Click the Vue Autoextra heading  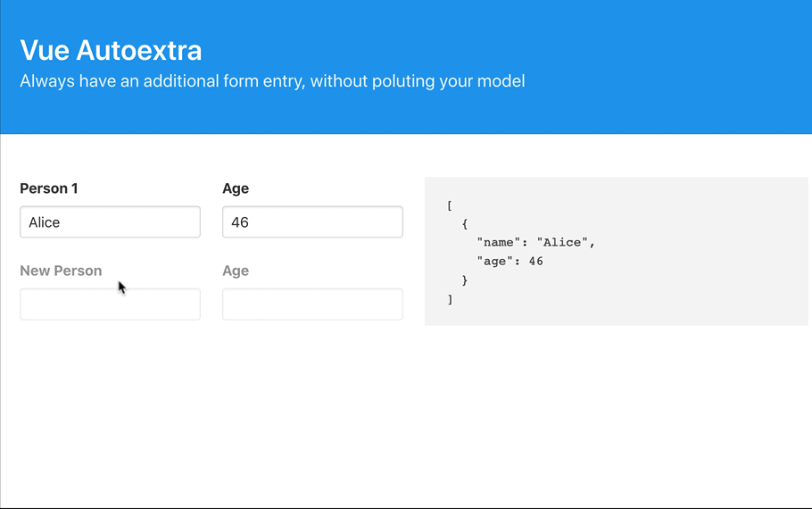point(111,50)
